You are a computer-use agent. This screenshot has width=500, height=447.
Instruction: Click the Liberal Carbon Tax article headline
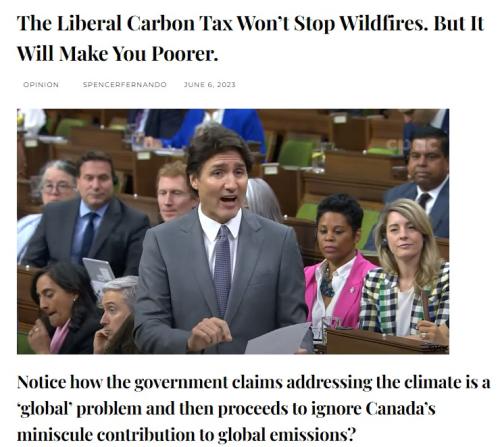tap(250, 38)
